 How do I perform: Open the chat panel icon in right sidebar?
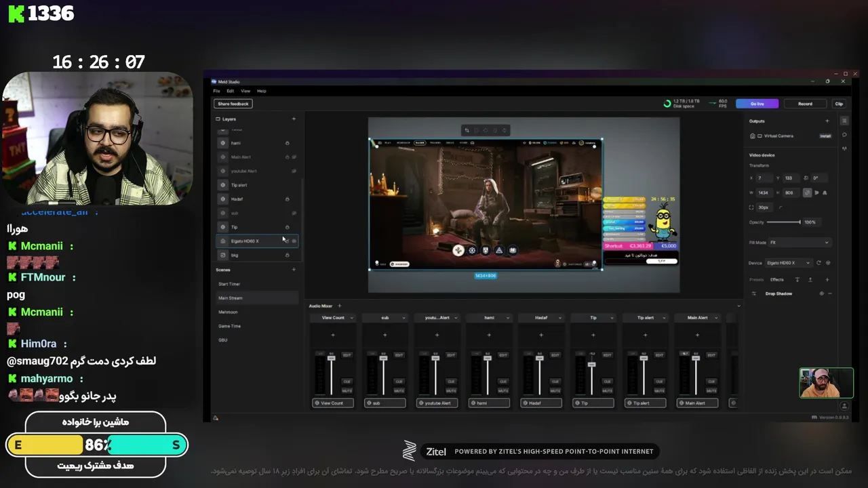844,134
